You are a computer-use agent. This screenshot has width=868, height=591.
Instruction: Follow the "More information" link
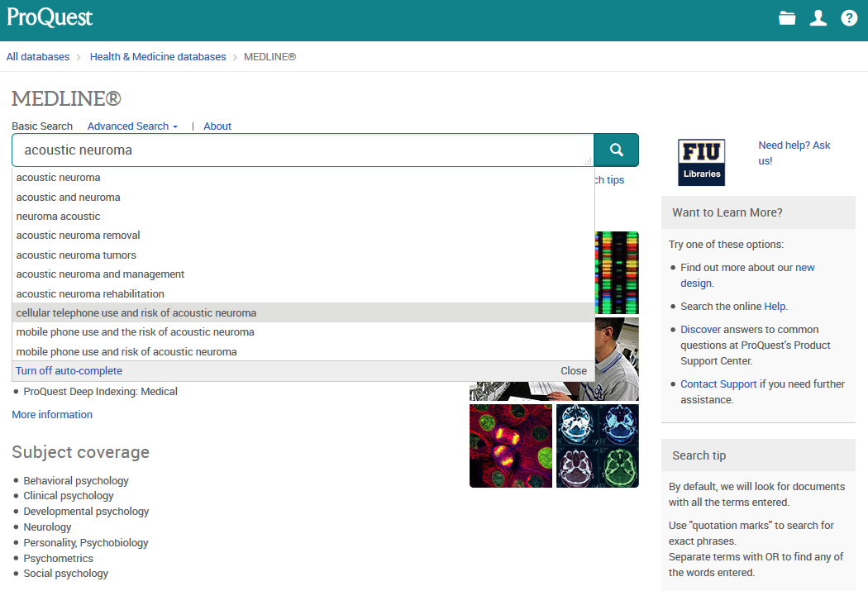coord(51,414)
